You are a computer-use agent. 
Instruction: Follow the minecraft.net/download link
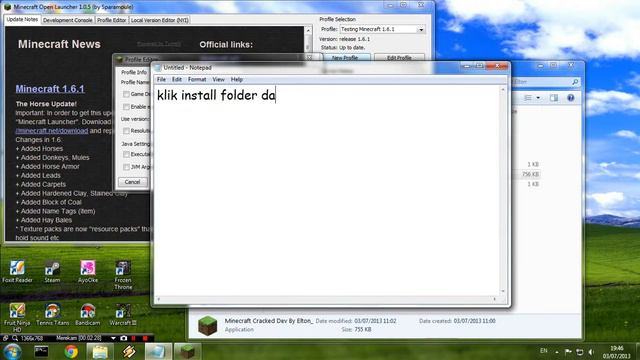click(x=52, y=131)
